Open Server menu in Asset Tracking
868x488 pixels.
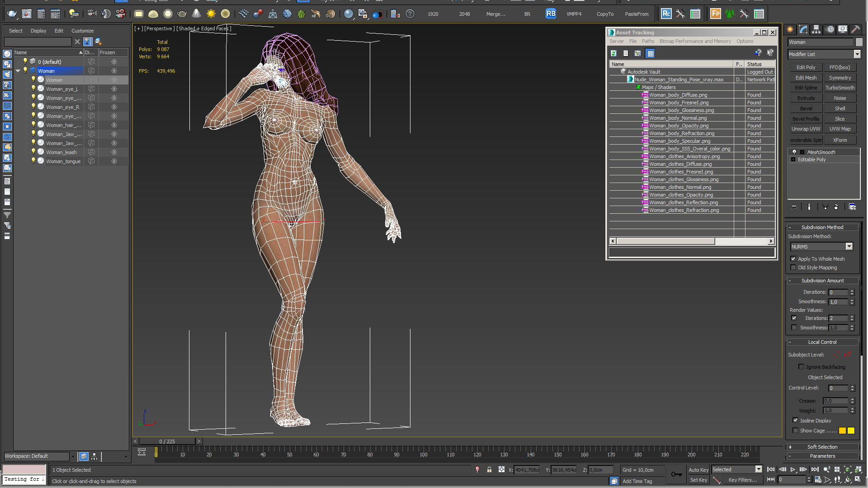point(616,41)
